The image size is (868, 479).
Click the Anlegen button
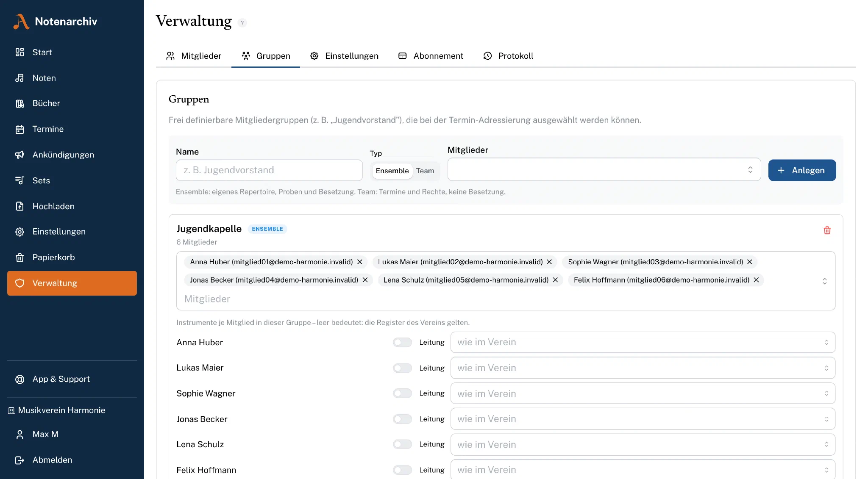click(x=802, y=170)
